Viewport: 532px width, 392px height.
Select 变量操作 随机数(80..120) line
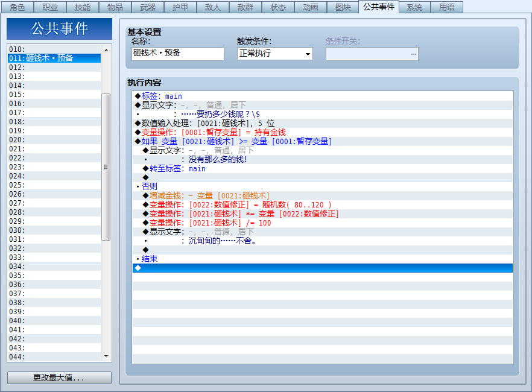coord(323,205)
